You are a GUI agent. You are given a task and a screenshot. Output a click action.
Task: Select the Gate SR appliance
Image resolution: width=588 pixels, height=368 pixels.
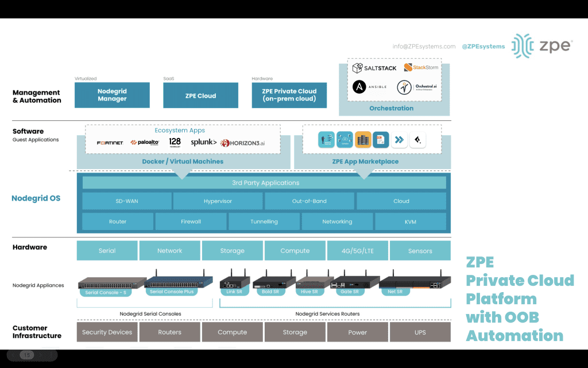[355, 283]
